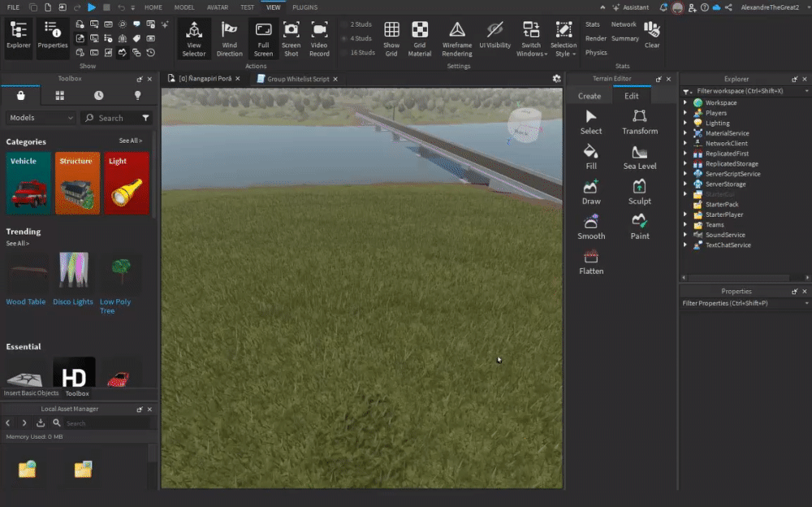Open Toolbox Creations lightbulb tab

pos(137,95)
